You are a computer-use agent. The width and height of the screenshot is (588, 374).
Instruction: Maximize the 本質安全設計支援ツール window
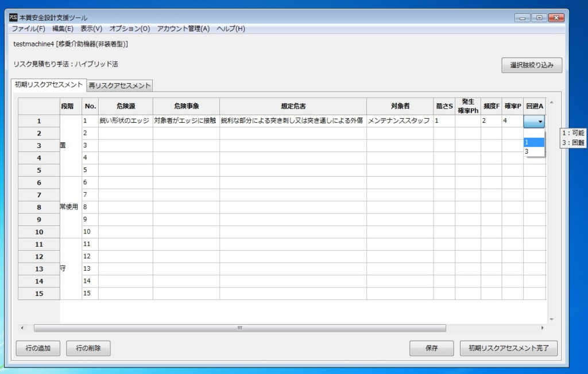click(539, 18)
